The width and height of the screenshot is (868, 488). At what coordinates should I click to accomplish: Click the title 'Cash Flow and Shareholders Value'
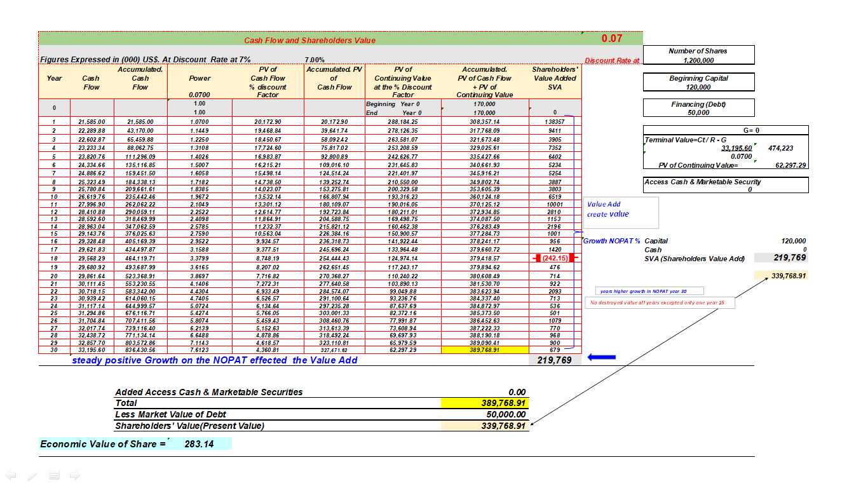tap(310, 40)
